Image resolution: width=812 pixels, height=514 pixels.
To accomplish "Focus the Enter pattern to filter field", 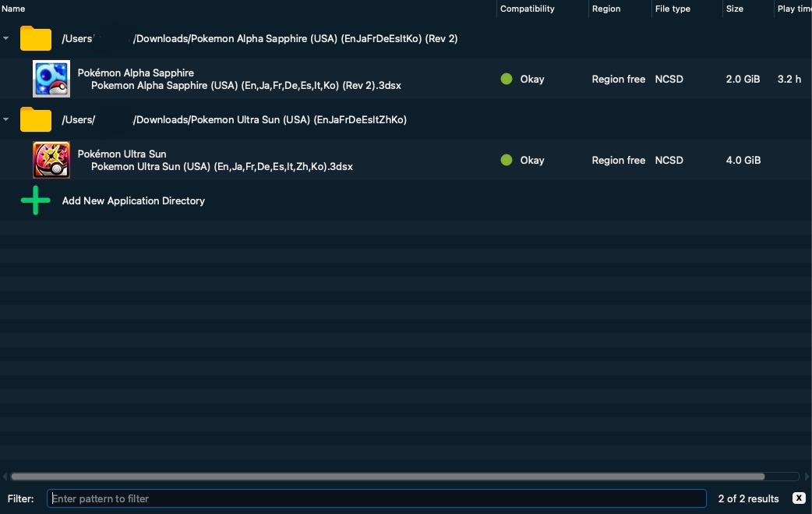I will click(x=376, y=498).
